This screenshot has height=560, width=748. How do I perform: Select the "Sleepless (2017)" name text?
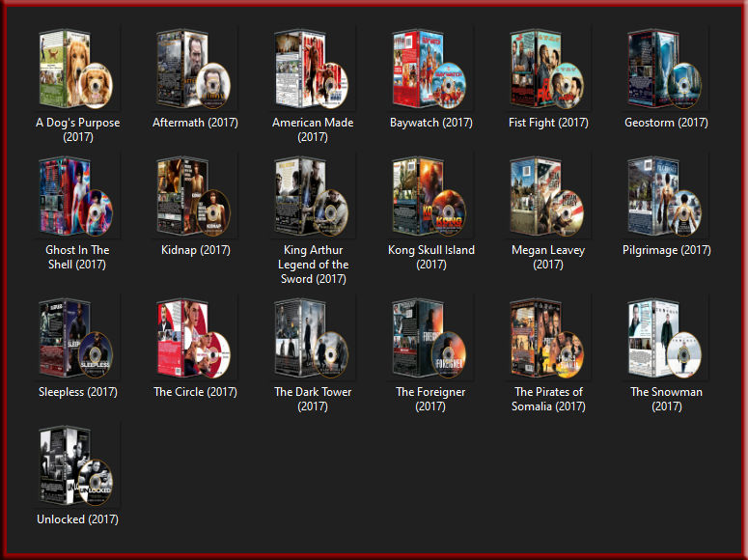tap(78, 392)
